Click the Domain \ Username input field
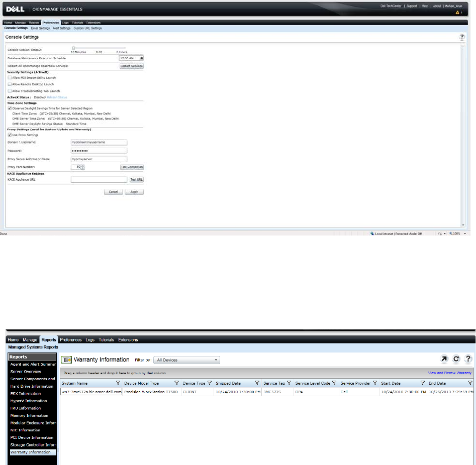The width and height of the screenshot is (476, 465). click(x=99, y=142)
